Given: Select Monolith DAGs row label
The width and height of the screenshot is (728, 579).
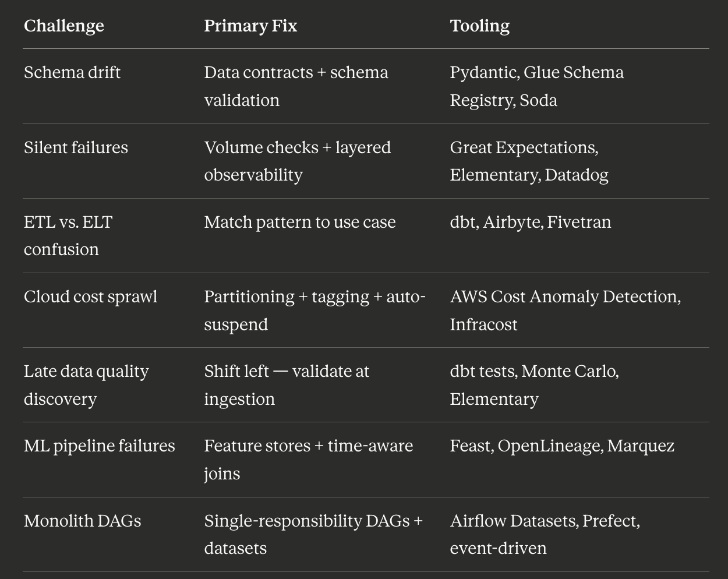Looking at the screenshot, I should pos(82,520).
